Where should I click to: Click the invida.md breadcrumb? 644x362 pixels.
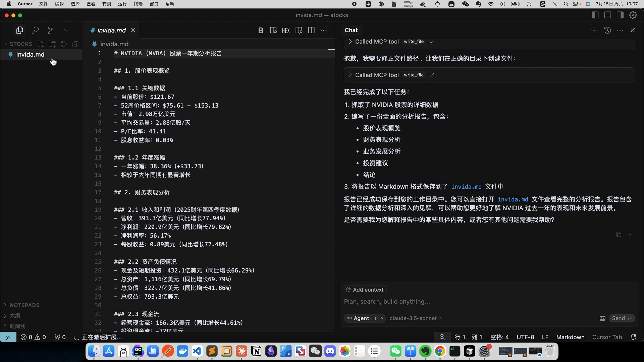click(x=114, y=44)
